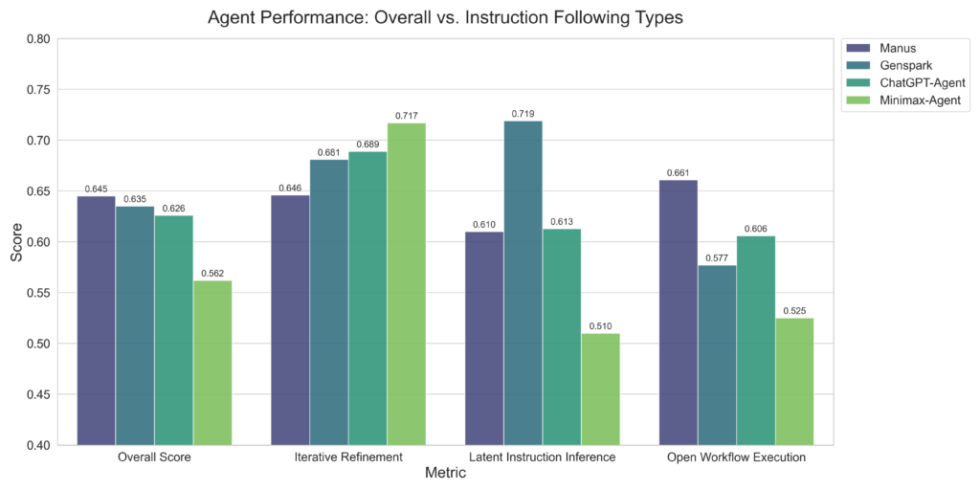Click the Genspark legend color swatch
This screenshot has height=490, width=980.
pos(859,65)
